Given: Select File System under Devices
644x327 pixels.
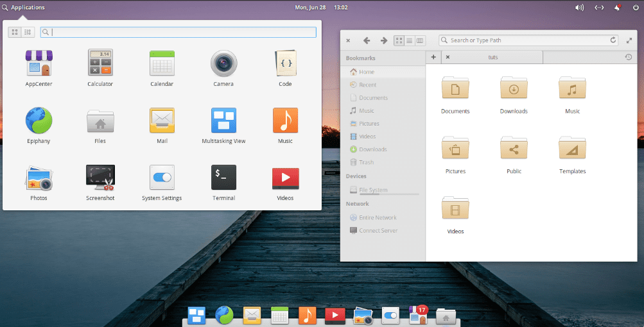Looking at the screenshot, I should pyautogui.click(x=383, y=190).
